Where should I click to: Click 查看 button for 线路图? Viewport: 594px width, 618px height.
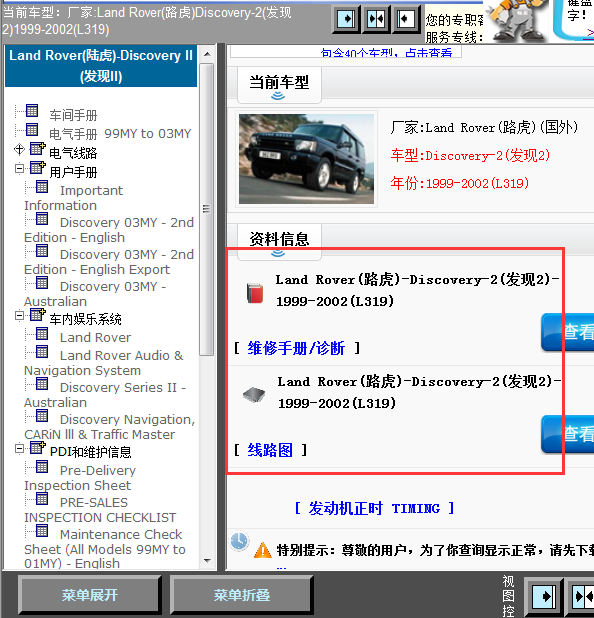(568, 434)
